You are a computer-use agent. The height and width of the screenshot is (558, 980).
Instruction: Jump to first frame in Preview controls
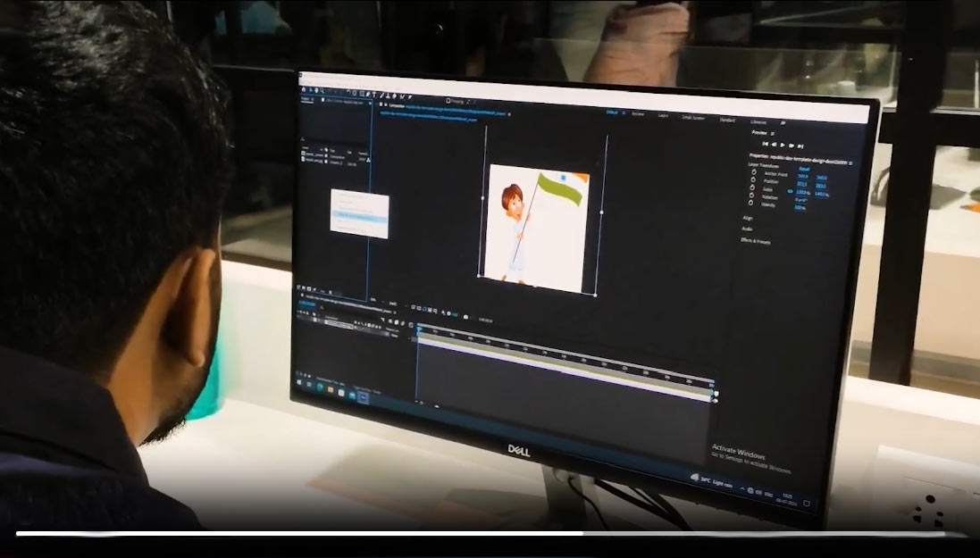(765, 144)
